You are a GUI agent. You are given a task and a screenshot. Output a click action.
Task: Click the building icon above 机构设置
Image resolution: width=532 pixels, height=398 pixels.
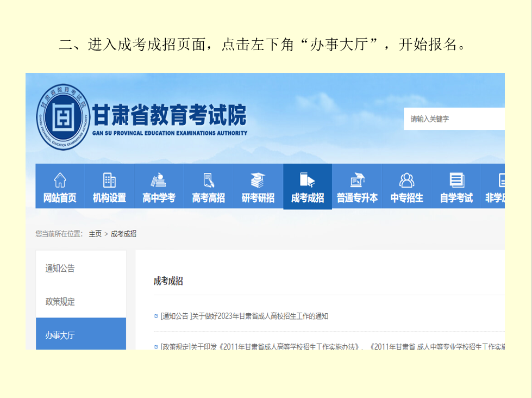pyautogui.click(x=109, y=180)
